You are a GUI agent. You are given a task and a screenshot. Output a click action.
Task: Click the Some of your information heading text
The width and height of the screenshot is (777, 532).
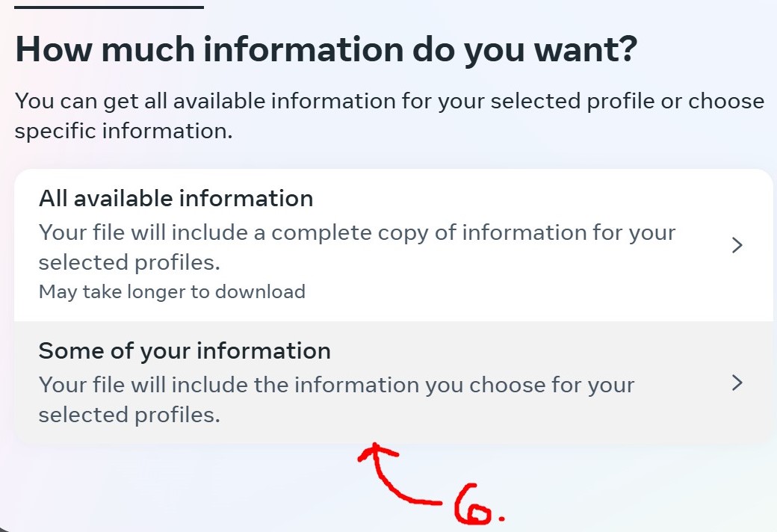[x=185, y=350]
